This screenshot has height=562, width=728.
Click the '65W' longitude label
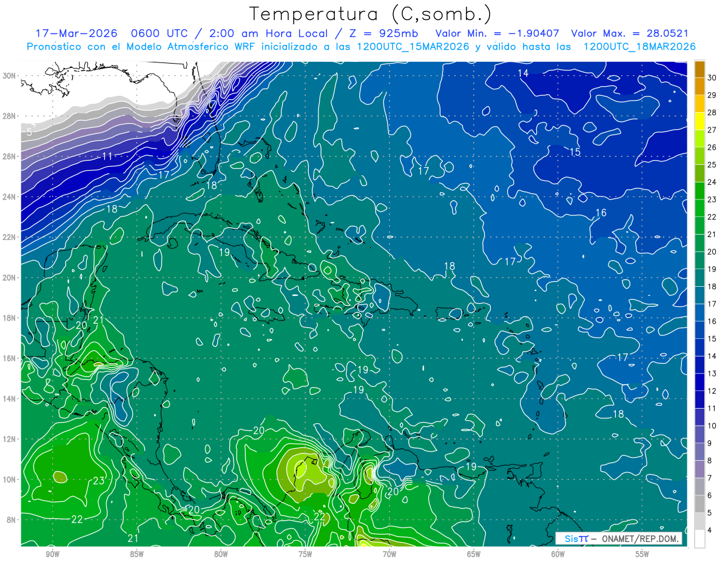point(474,554)
